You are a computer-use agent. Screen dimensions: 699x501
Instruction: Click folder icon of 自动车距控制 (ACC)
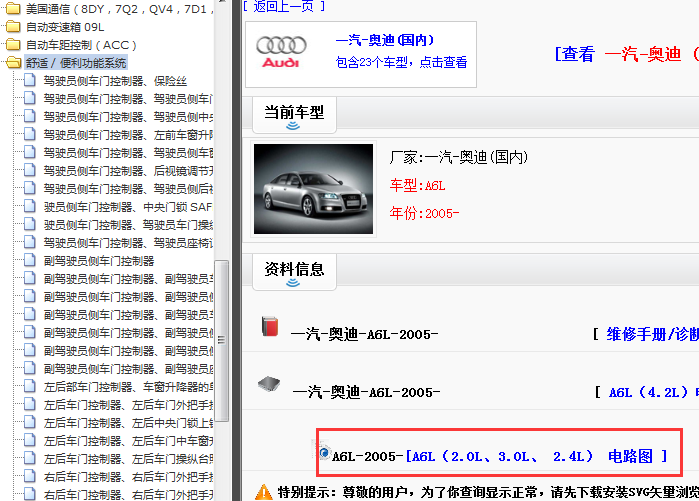click(13, 45)
